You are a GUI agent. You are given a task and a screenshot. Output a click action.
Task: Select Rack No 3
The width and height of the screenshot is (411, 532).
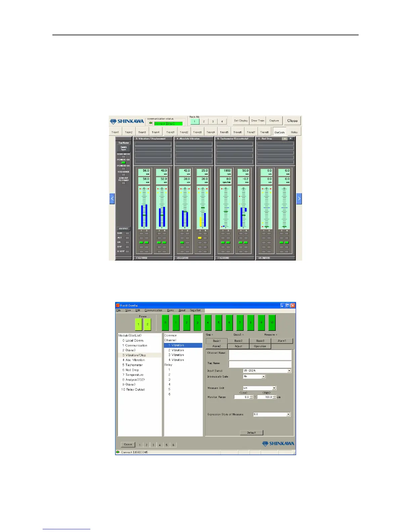[213, 122]
